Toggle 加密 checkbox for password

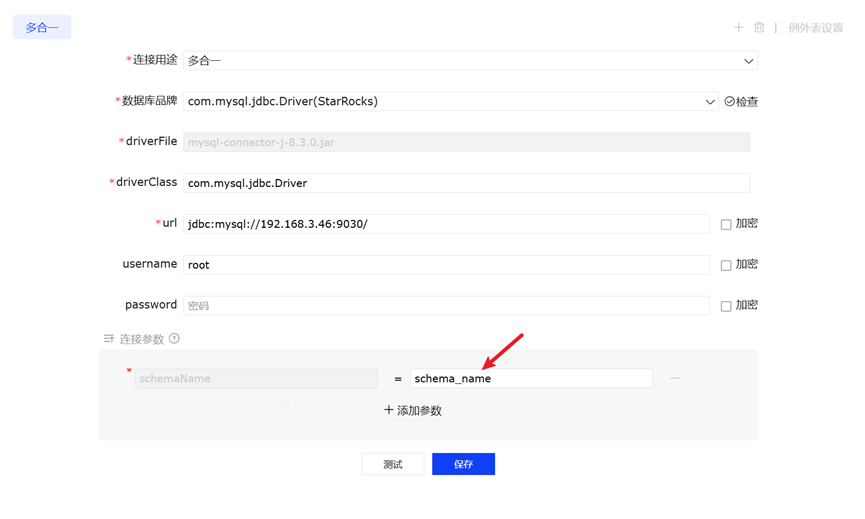726,306
